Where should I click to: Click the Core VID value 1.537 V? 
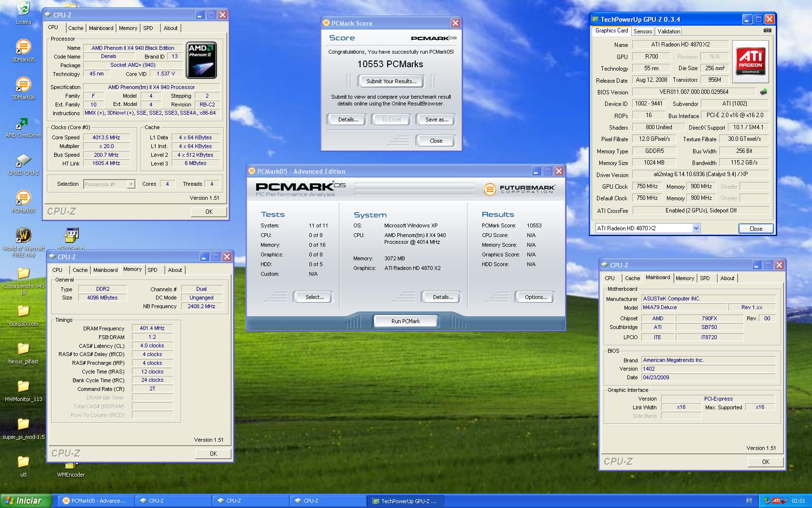[165, 74]
